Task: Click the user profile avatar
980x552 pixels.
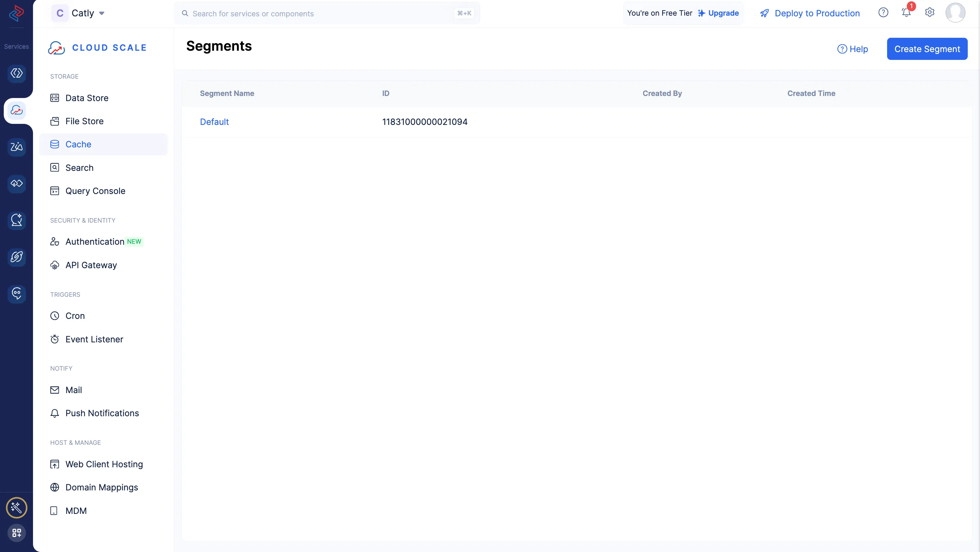Action: (x=955, y=13)
